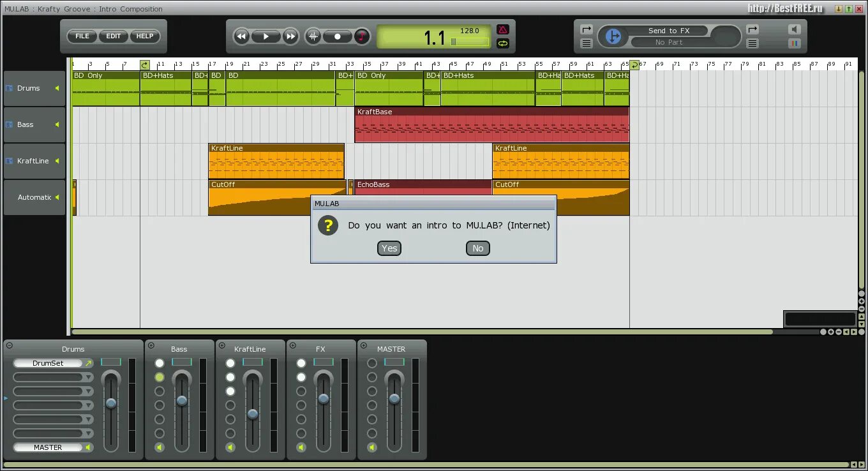The width and height of the screenshot is (868, 471).
Task: Mute the FX mixer strip speaker
Action: [x=301, y=447]
